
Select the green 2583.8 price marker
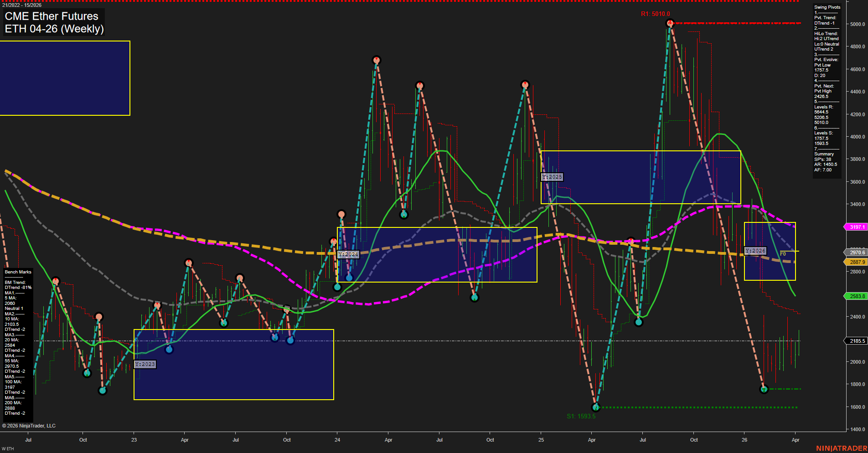point(856,296)
